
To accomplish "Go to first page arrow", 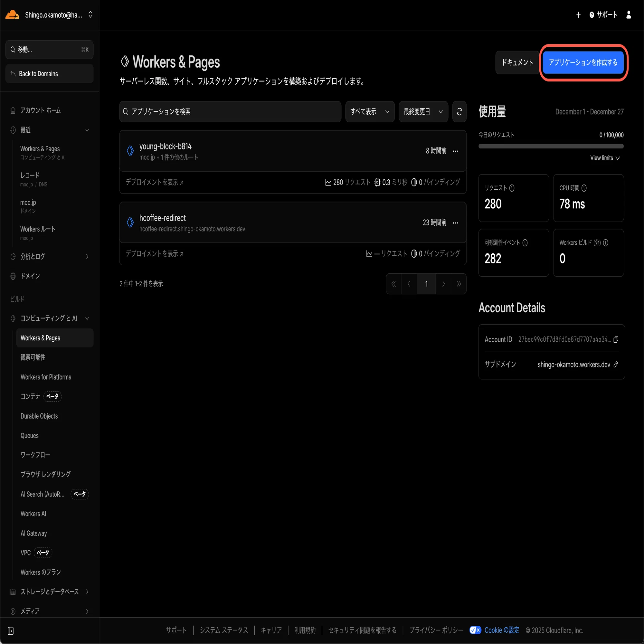I will (x=394, y=284).
